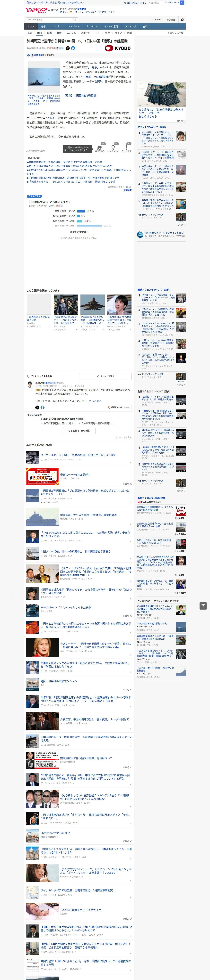Open 検索大賞2025 banner link
Screen dimensions: 210x980
(x=55, y=3)
